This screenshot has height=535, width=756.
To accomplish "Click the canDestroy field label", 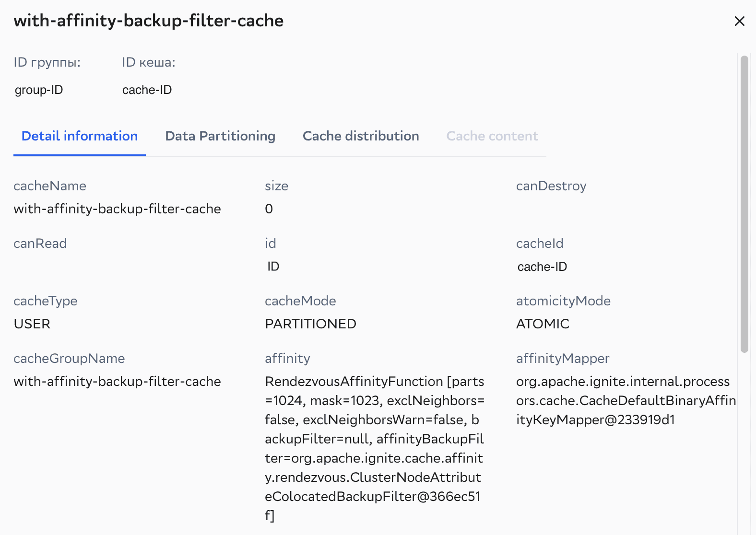I will (x=551, y=186).
